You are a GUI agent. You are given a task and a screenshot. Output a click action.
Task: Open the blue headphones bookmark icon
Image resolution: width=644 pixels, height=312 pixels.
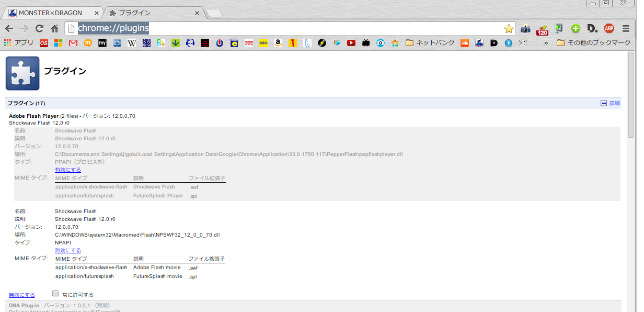[x=190, y=43]
